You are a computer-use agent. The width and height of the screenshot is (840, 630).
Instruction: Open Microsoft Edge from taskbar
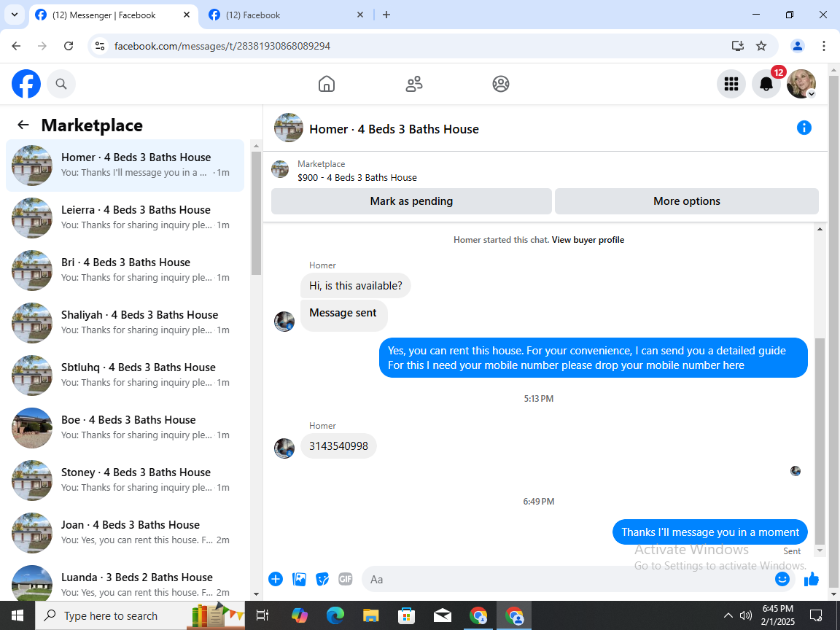coord(335,615)
